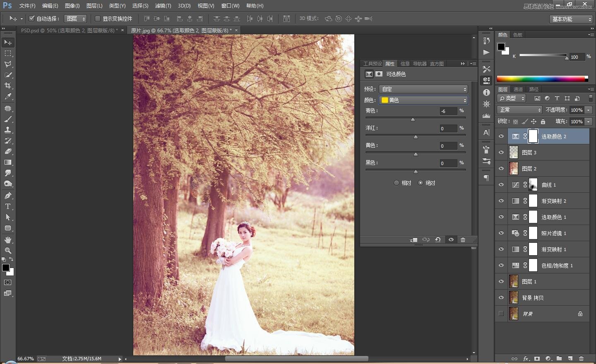Delete adjustment using Properties panel trash icon

(x=463, y=240)
